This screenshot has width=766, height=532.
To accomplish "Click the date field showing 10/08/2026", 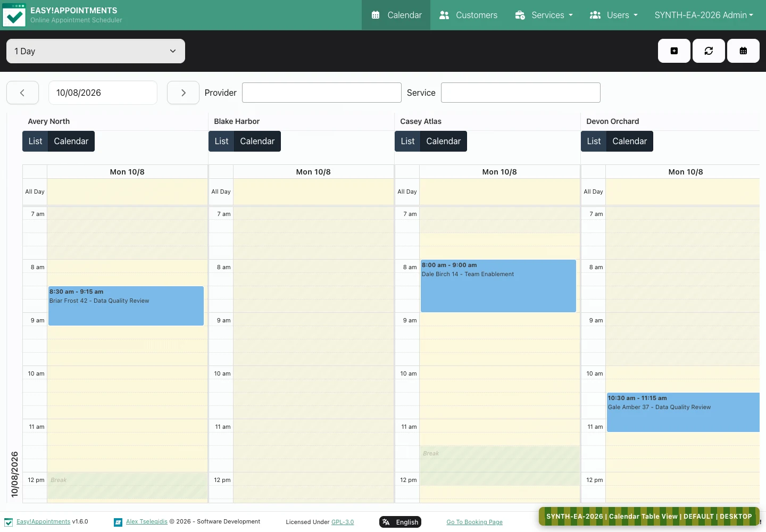I will point(103,93).
